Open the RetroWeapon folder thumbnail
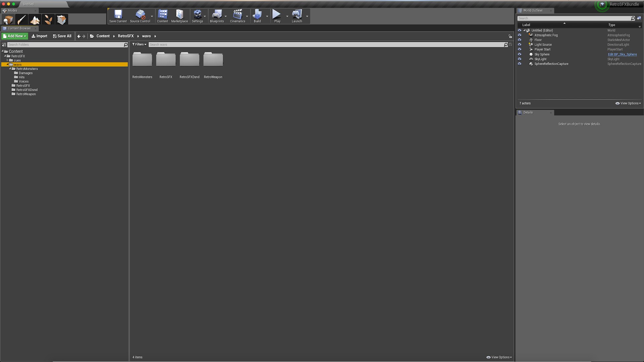The height and width of the screenshot is (362, 644). coord(213,60)
